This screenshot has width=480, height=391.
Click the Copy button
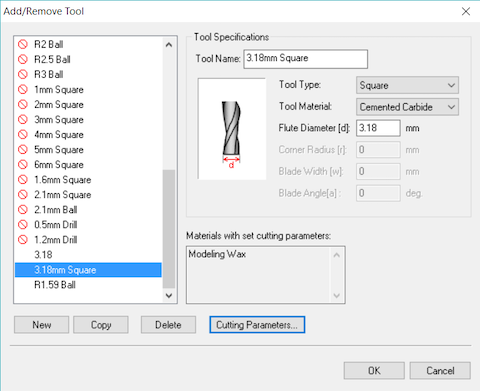101,325
